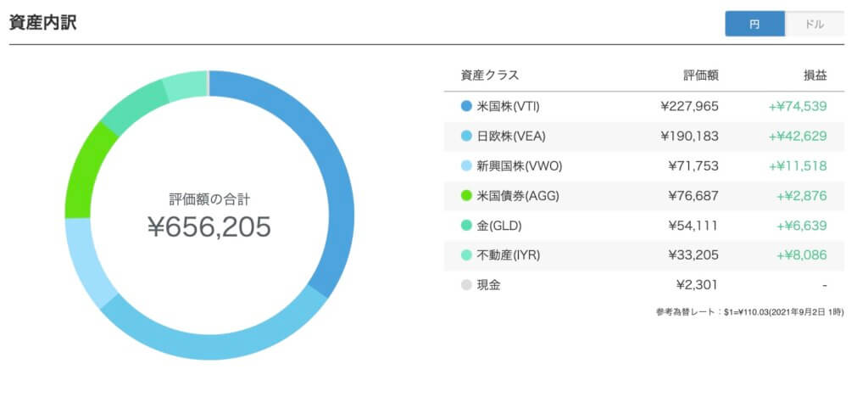Click the +¥2,876 profit value
The height and width of the screenshot is (397, 868).
pyautogui.click(x=802, y=195)
